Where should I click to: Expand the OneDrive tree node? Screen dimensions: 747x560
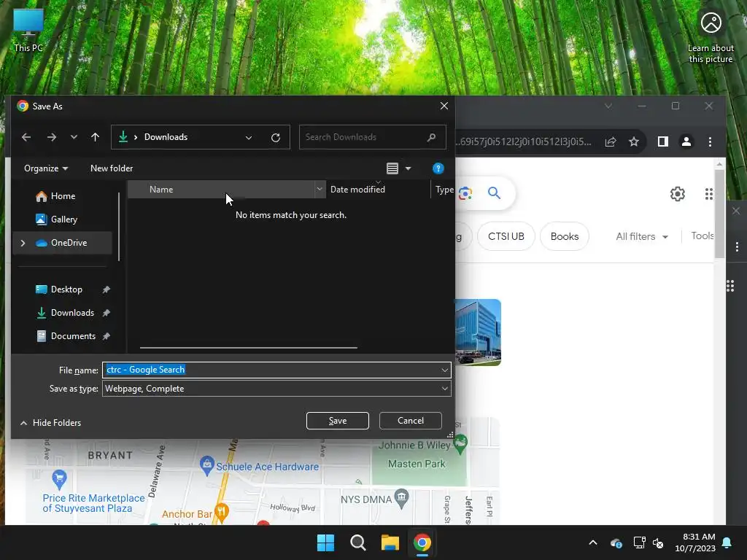click(x=23, y=243)
